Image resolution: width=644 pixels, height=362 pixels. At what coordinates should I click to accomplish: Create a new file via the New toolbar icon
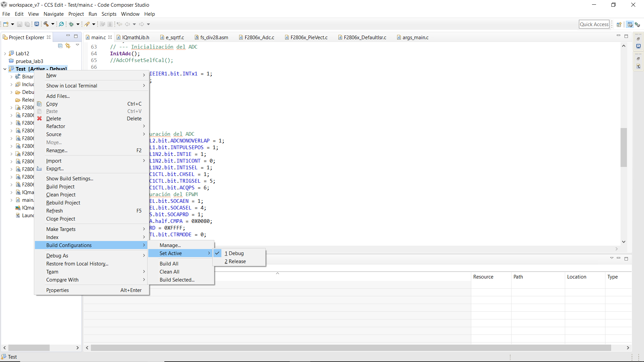click(5, 24)
